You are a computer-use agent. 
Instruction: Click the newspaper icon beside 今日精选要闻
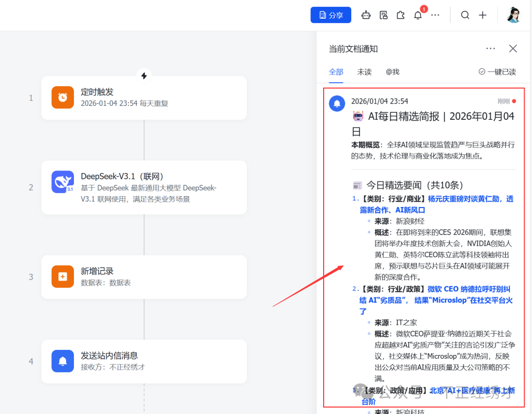click(x=357, y=185)
